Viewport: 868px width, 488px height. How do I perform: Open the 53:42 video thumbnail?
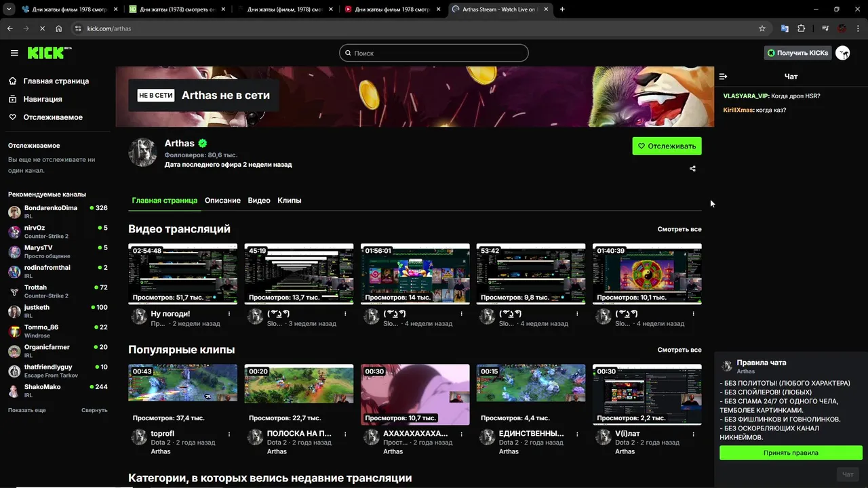click(x=531, y=274)
